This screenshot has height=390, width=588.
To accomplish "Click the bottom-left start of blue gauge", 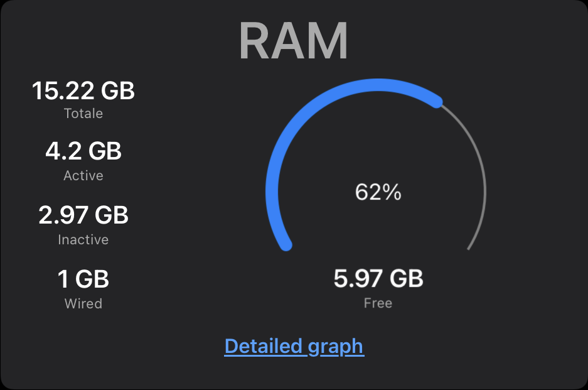I will coord(286,244).
